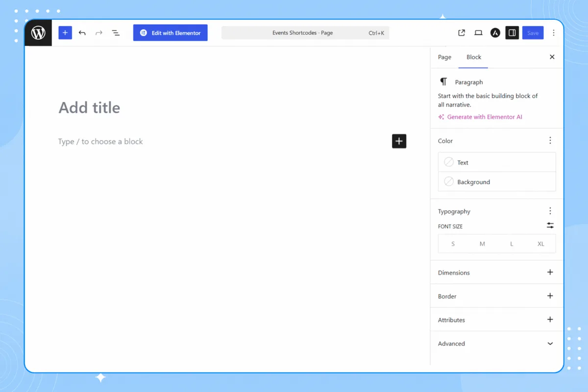
Task: Click the FONT SIZE label
Action: pos(450,226)
